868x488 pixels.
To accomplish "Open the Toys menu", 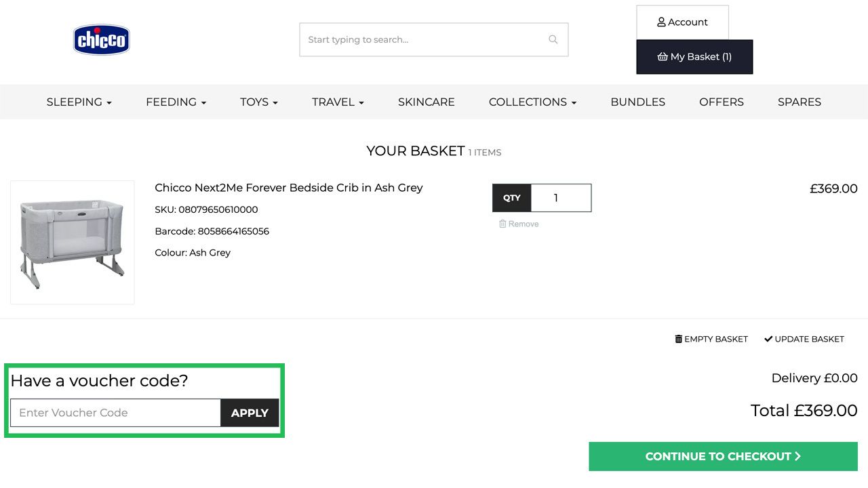I will (258, 102).
